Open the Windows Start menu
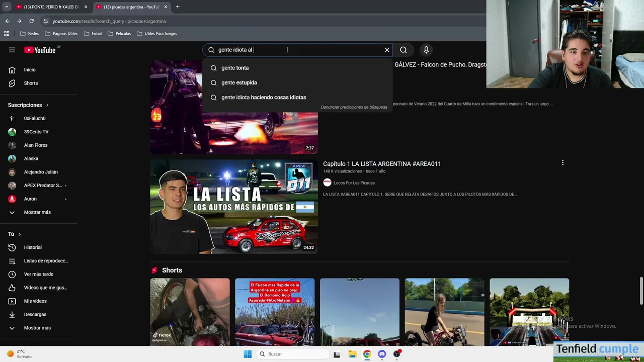Image resolution: width=644 pixels, height=362 pixels. tap(248, 354)
